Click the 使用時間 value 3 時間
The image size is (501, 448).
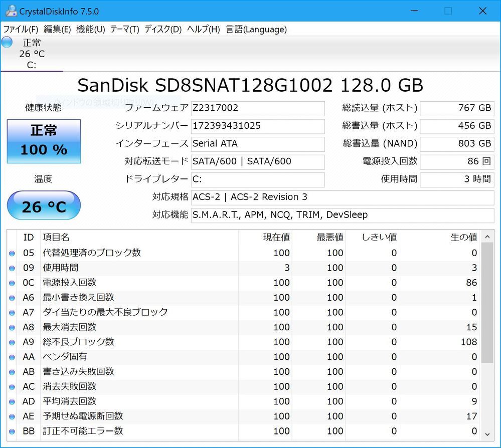(x=457, y=179)
